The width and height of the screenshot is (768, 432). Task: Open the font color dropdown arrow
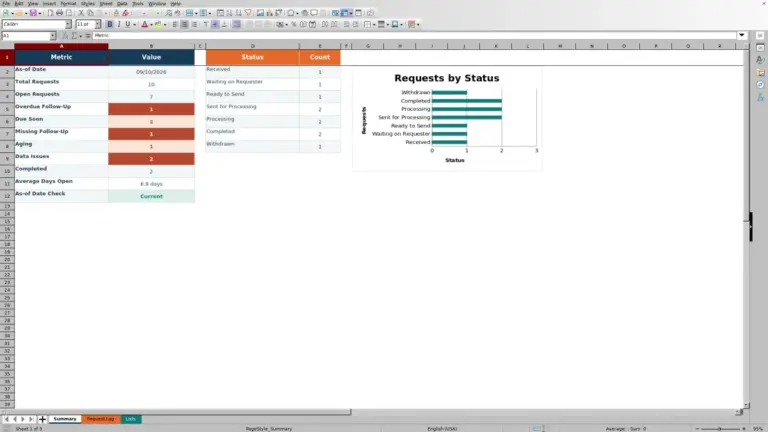coord(151,24)
